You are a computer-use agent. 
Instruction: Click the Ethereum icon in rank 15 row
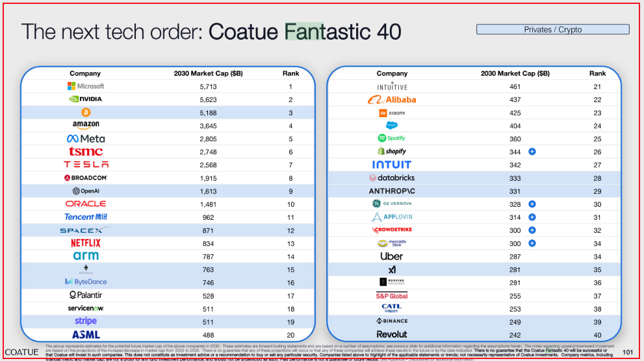click(85, 268)
